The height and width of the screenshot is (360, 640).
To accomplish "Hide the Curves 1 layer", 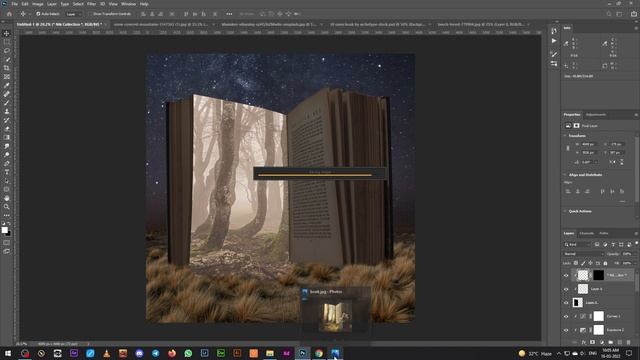I will click(x=566, y=316).
